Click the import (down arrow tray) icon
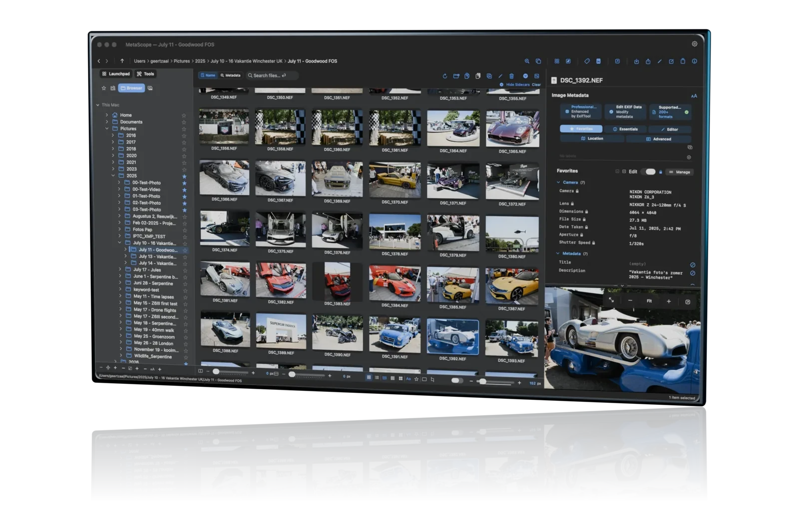The height and width of the screenshot is (532, 799). point(636,61)
